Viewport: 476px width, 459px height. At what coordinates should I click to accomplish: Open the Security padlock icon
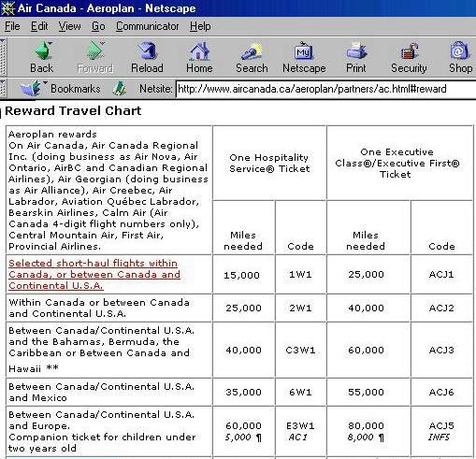tap(409, 51)
